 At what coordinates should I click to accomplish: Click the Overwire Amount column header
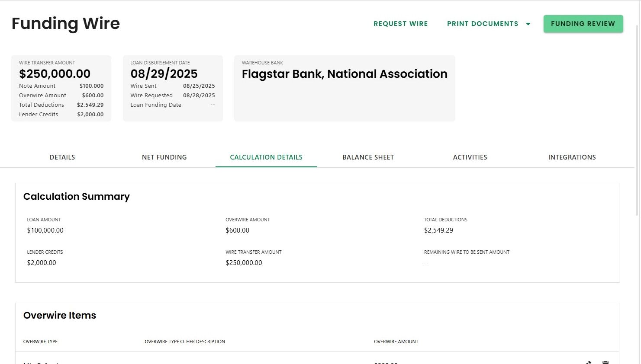[396, 342]
